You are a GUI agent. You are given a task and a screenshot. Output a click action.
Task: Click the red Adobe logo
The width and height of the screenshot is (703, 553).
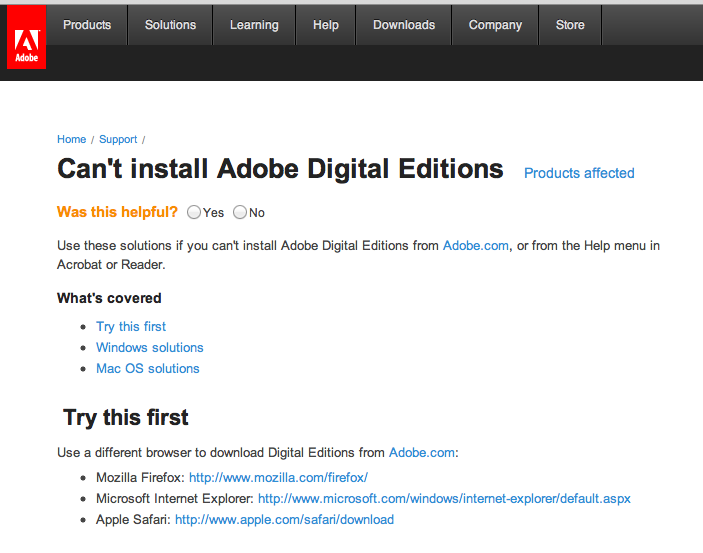pyautogui.click(x=26, y=37)
